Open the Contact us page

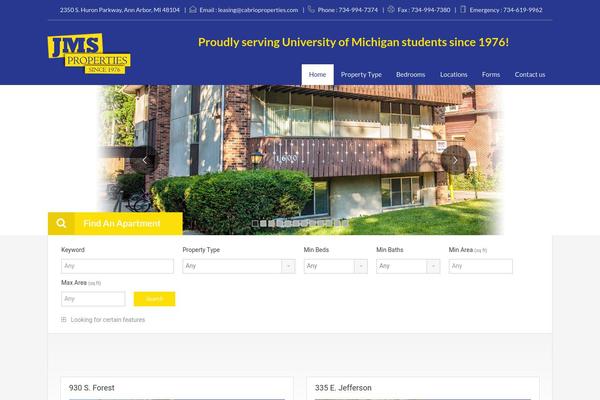click(530, 75)
